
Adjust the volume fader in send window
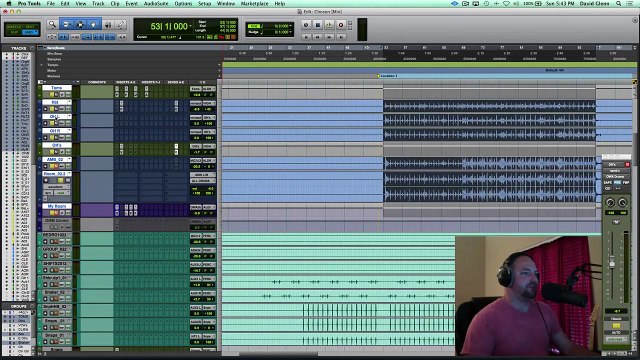612,263
